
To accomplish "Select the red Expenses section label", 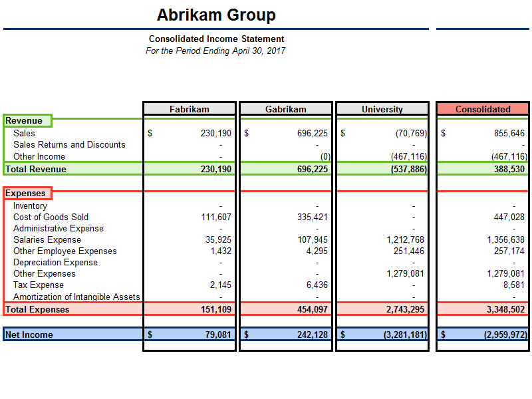I will [26, 194].
